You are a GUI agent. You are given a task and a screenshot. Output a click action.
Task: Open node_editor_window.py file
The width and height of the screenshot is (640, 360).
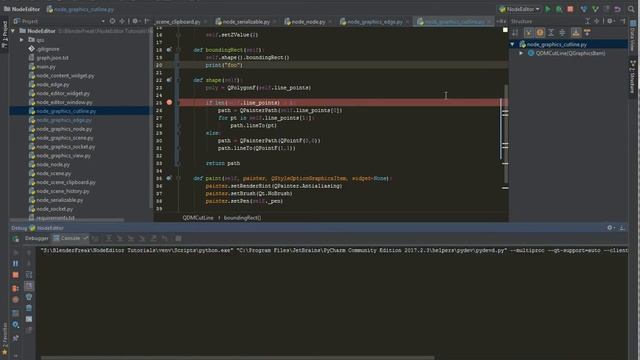click(x=64, y=102)
